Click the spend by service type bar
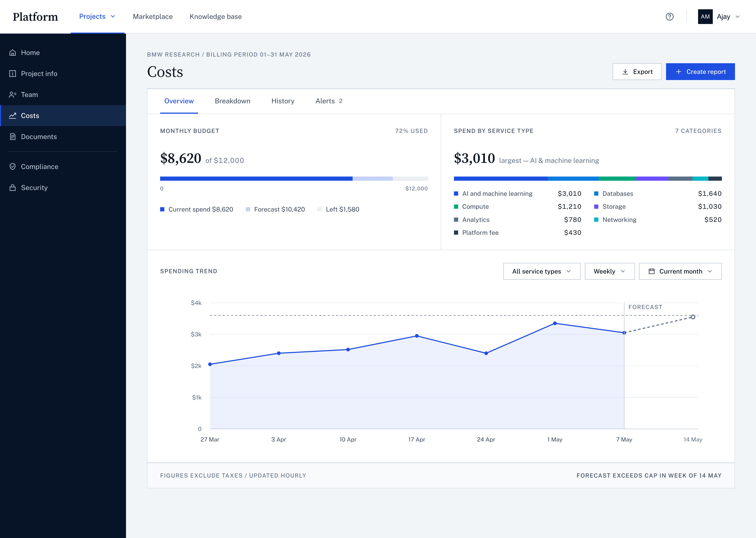Screen dimensions: 756x538 [588, 179]
